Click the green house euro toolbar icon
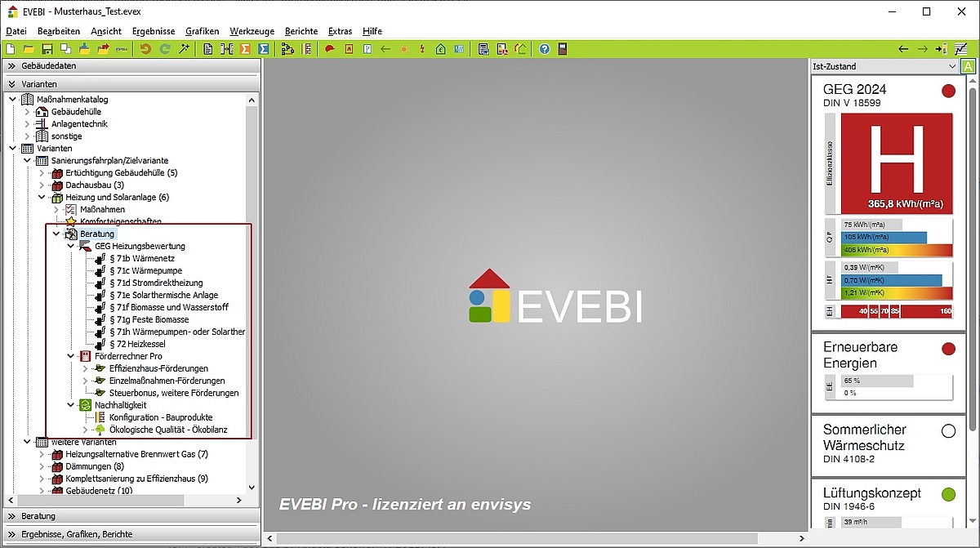The image size is (980, 548). pos(441,49)
